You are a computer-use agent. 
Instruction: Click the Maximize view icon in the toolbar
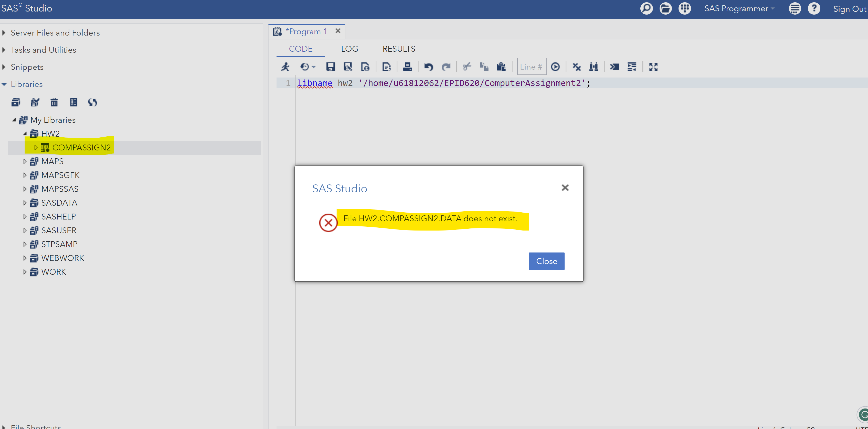point(653,67)
